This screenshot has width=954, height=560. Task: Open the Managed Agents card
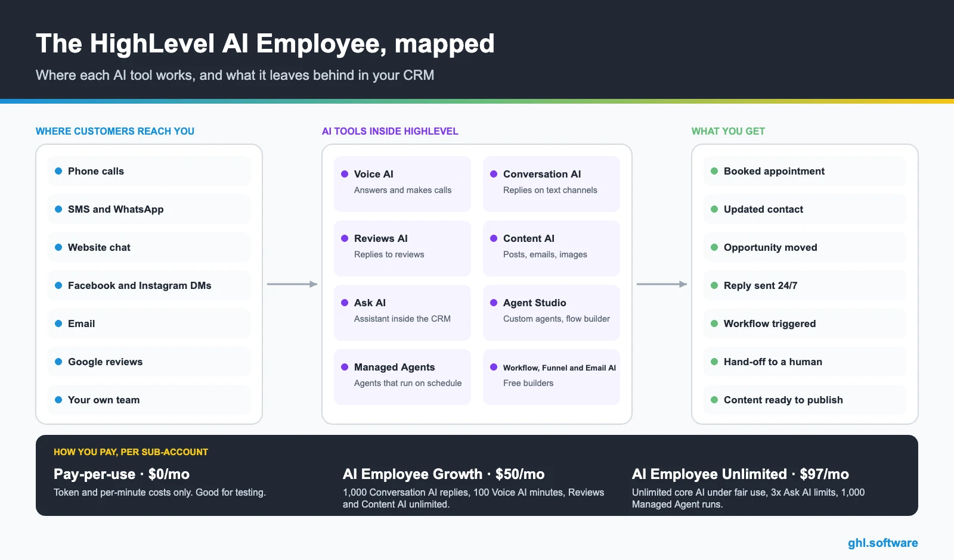point(402,377)
